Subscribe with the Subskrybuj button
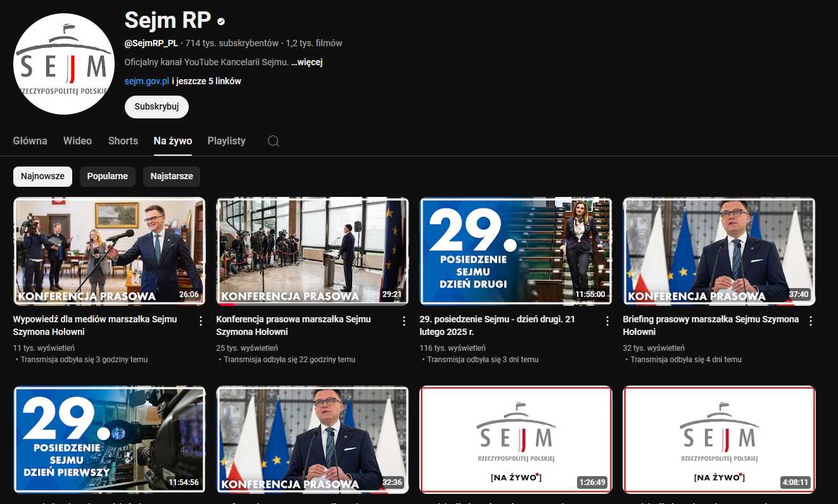 (156, 107)
